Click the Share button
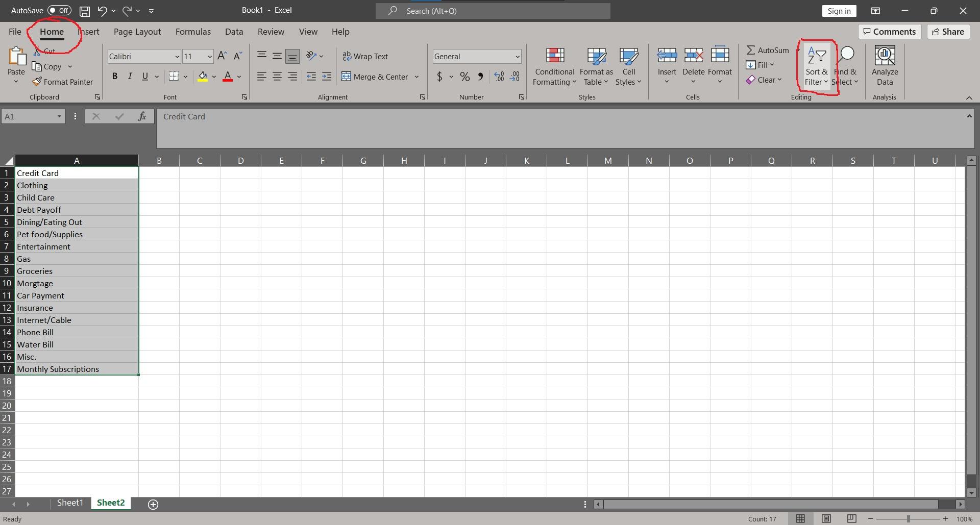Screen dimensions: 980x525 click(948, 32)
